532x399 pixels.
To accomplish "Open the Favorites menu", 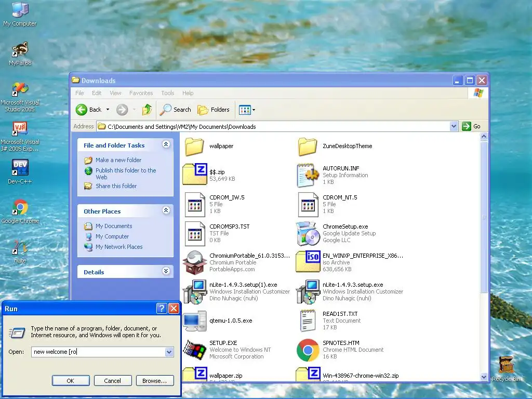I will [141, 93].
